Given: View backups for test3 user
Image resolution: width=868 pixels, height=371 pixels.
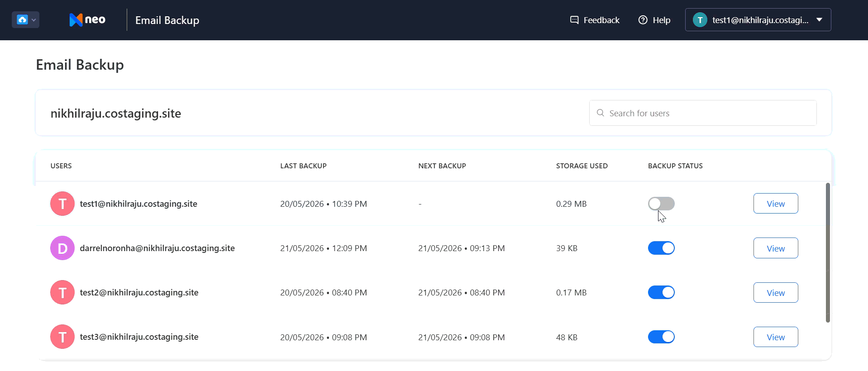Looking at the screenshot, I should (776, 337).
